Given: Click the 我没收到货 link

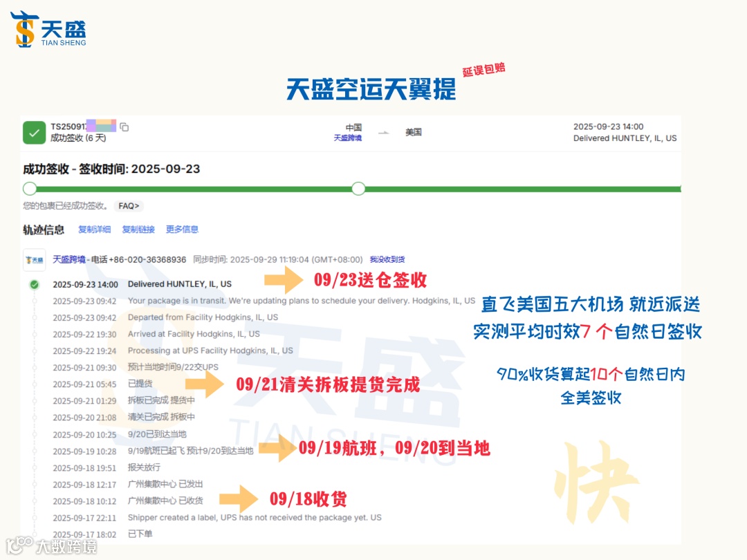Looking at the screenshot, I should (387, 259).
